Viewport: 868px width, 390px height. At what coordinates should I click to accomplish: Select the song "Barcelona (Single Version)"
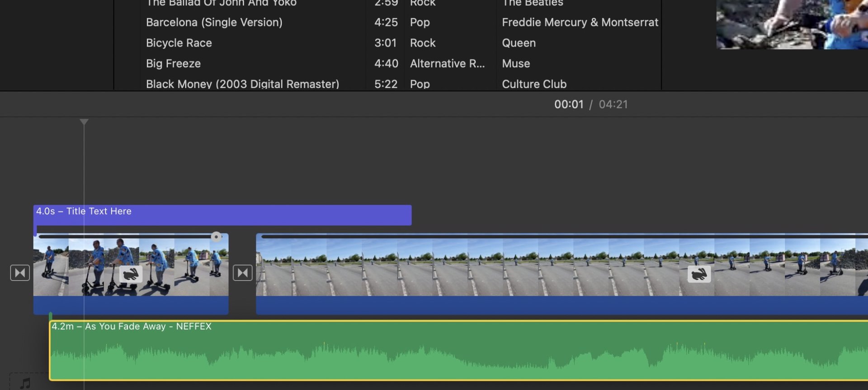[214, 23]
